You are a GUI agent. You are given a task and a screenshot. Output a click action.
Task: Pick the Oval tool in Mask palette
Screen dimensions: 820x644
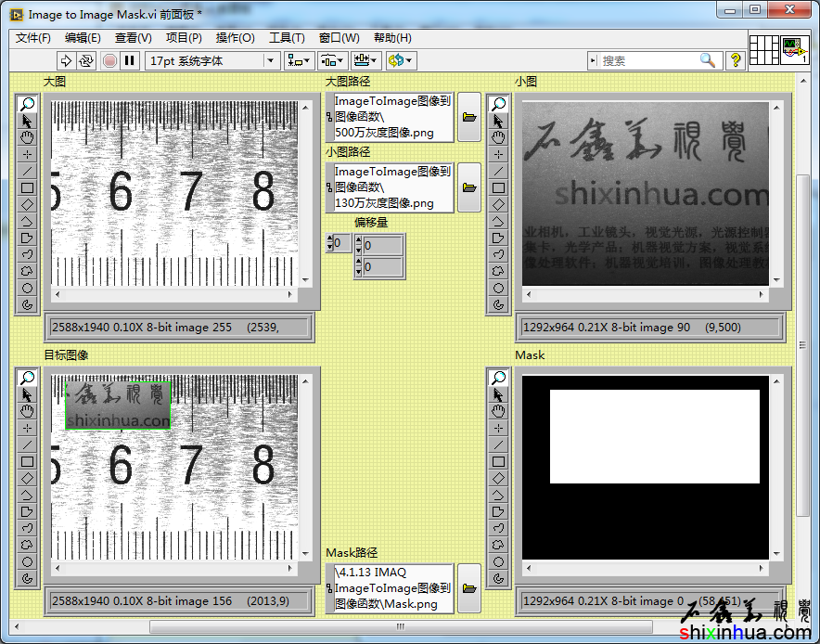click(499, 561)
